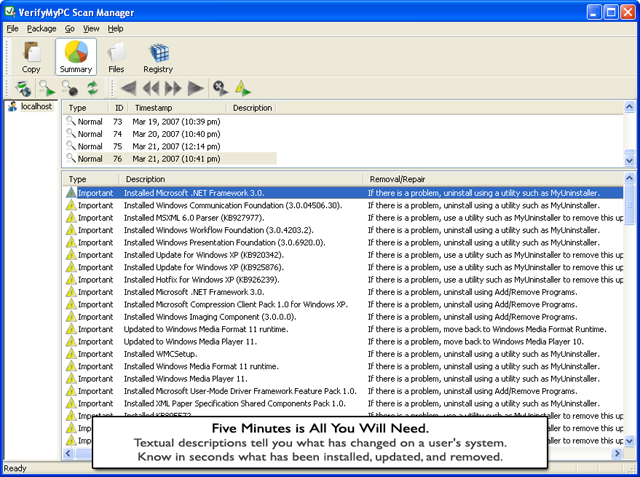Open the Go menu
640x477 pixels.
click(70, 29)
